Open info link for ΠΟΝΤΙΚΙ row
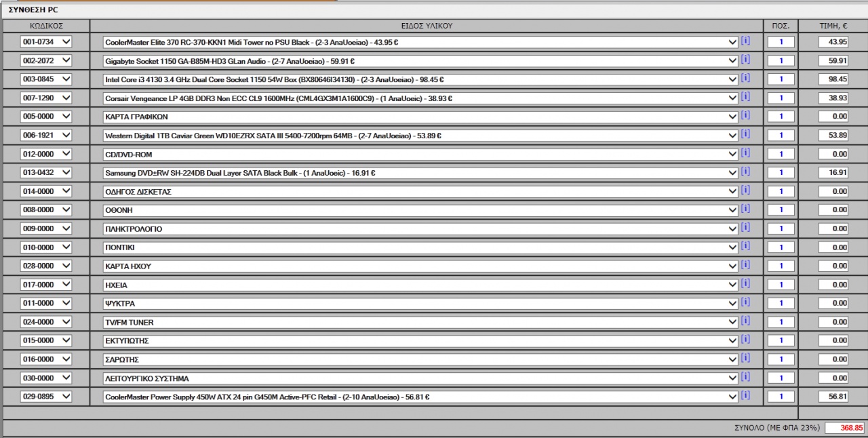 (x=745, y=246)
